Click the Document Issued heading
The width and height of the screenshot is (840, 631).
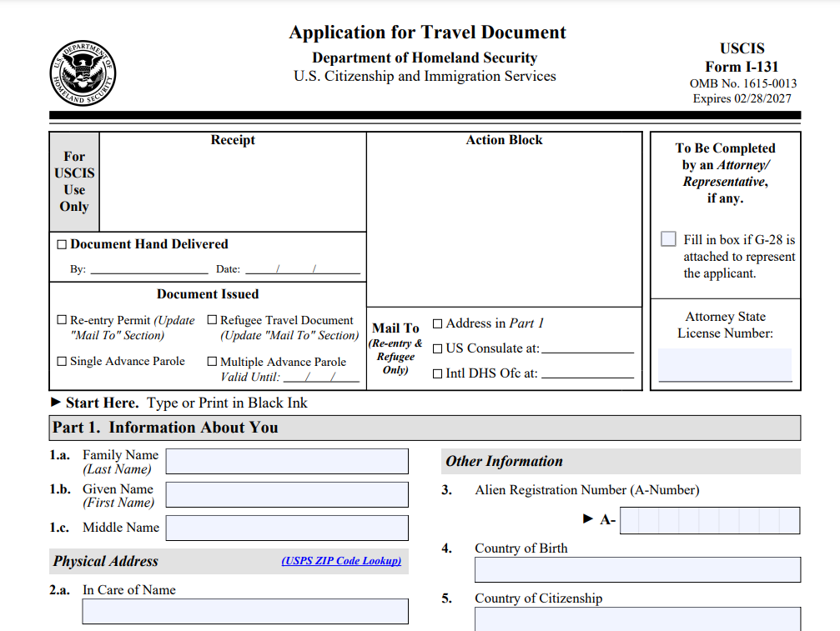[208, 293]
